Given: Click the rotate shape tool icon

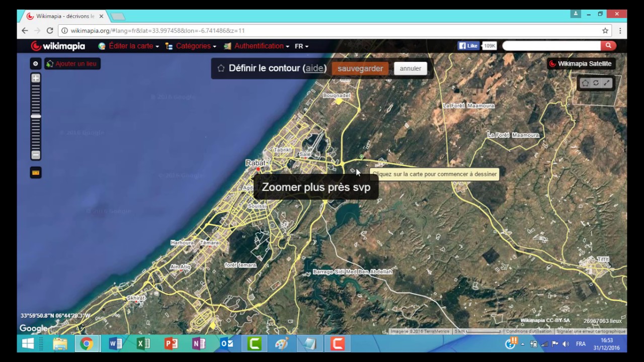Looking at the screenshot, I should click(596, 83).
